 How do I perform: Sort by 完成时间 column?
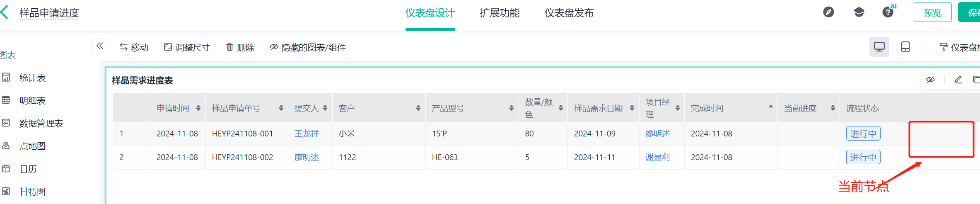pyautogui.click(x=771, y=107)
